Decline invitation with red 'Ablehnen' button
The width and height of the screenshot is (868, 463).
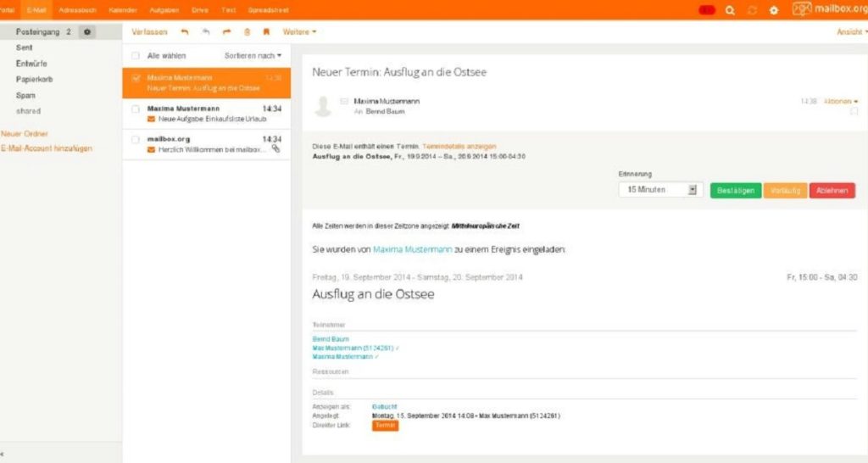click(x=832, y=191)
